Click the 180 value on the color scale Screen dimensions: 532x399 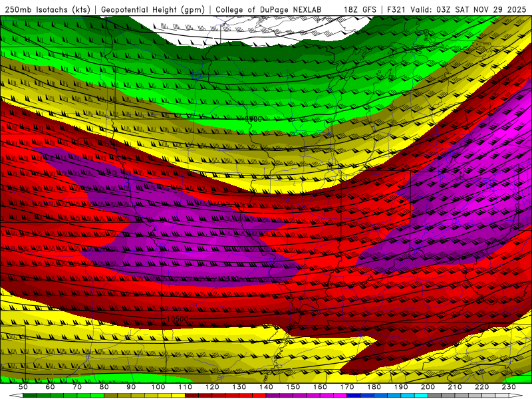[x=374, y=387]
